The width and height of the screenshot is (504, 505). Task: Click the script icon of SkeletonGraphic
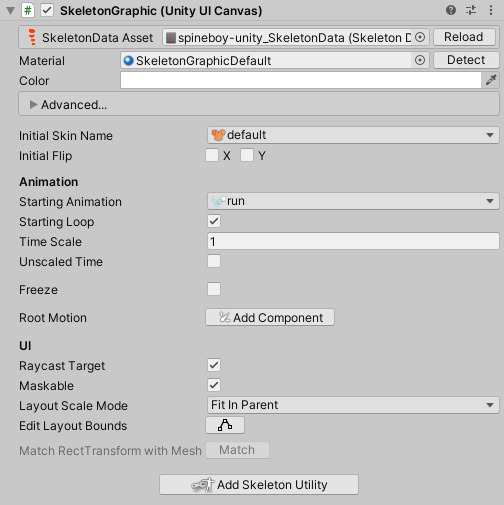tap(28, 10)
